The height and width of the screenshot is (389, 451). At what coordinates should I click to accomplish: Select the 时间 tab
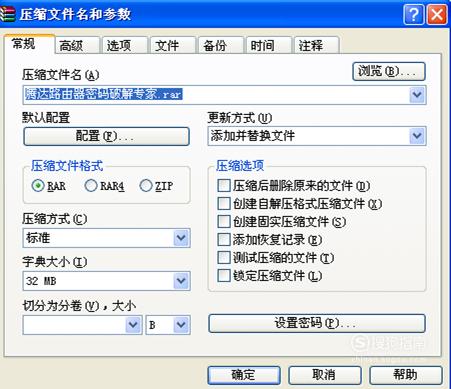coord(268,45)
